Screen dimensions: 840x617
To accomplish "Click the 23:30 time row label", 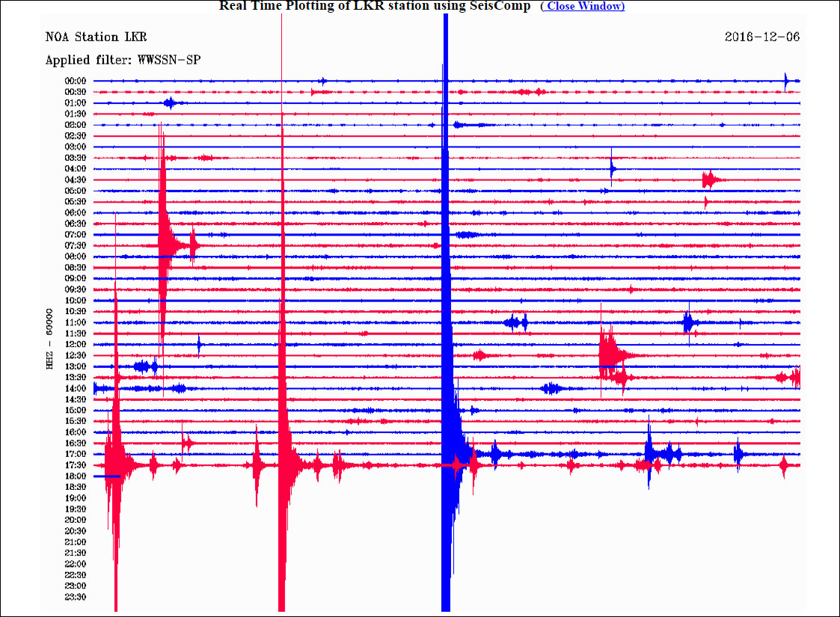I will [x=76, y=597].
